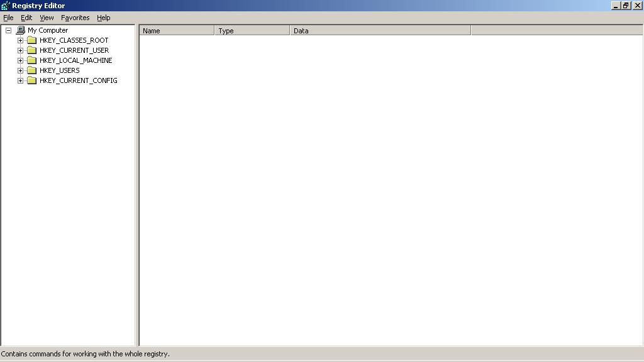Open the File menu
Screen dimensions: 644x362
pyautogui.click(x=8, y=18)
